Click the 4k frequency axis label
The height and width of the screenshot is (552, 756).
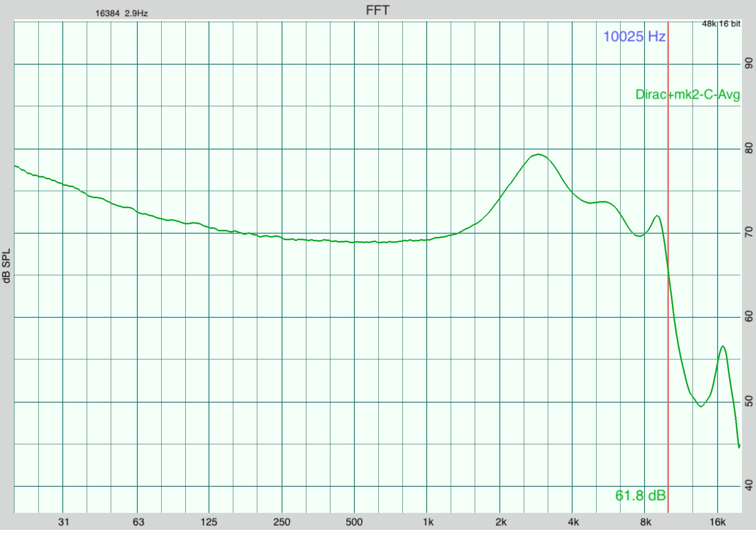coord(573,522)
